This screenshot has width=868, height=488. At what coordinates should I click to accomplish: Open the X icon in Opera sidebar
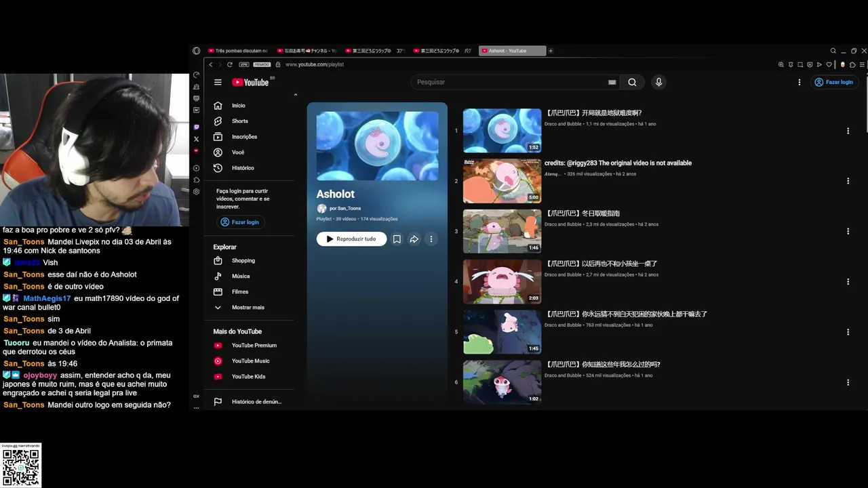pyautogui.click(x=196, y=139)
